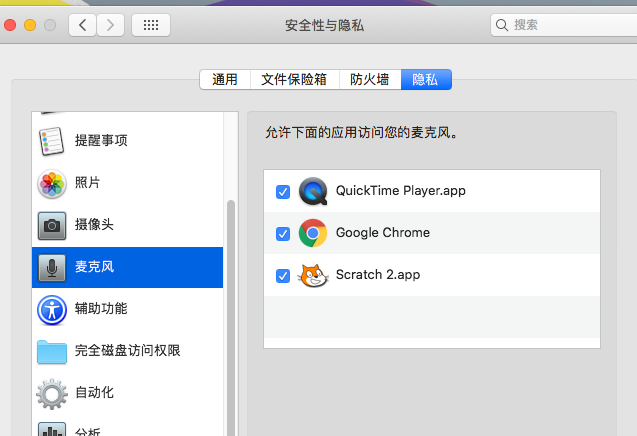
Task: Minimize the window with yellow button
Action: coord(30,25)
